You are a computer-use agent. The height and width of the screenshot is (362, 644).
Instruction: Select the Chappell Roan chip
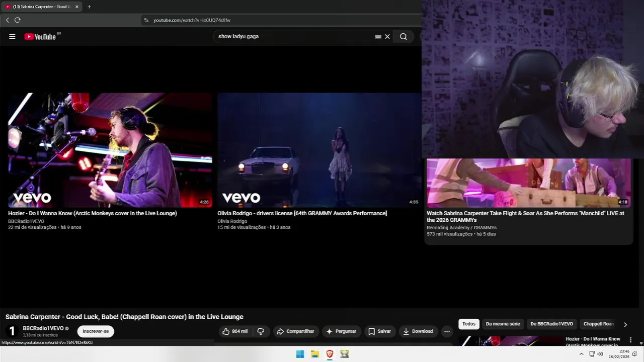tap(599, 324)
